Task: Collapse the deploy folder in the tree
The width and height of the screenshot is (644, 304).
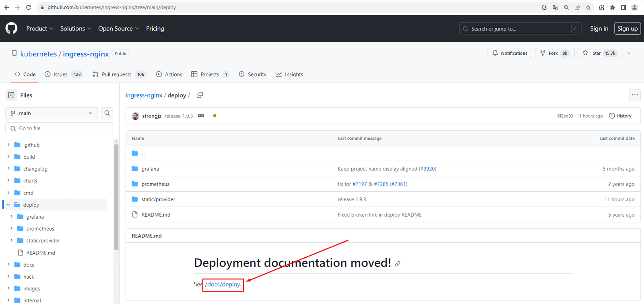Action: 8,205
